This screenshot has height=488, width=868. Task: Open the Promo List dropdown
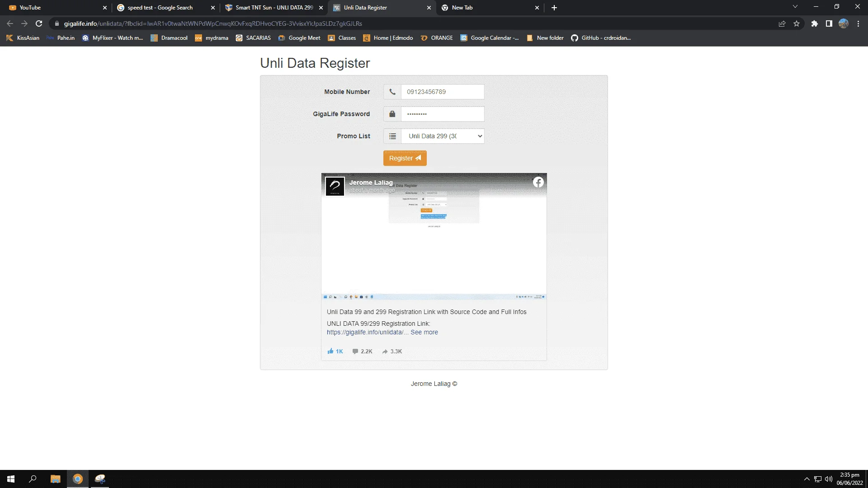point(443,136)
